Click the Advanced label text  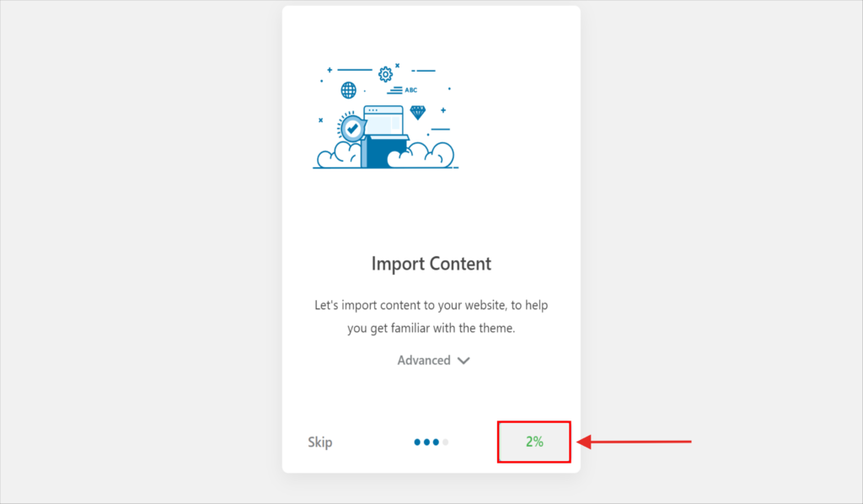tap(424, 360)
